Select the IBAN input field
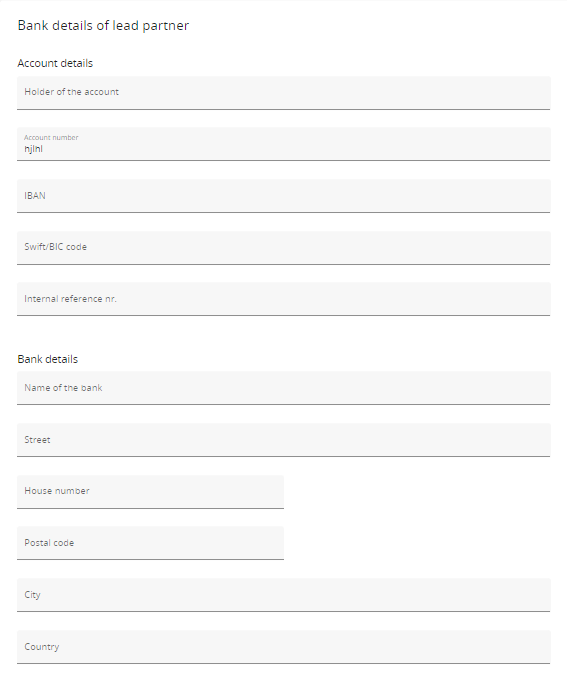This screenshot has width=567, height=682. 284,196
